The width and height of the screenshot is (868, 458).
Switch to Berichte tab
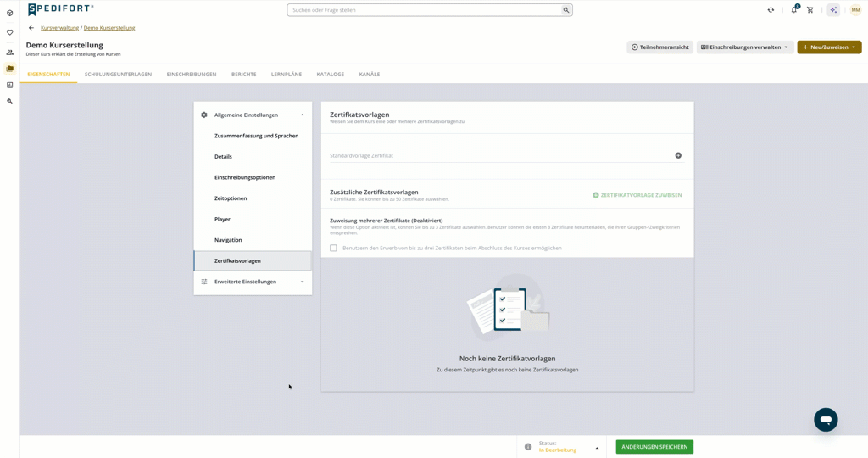[x=243, y=74]
